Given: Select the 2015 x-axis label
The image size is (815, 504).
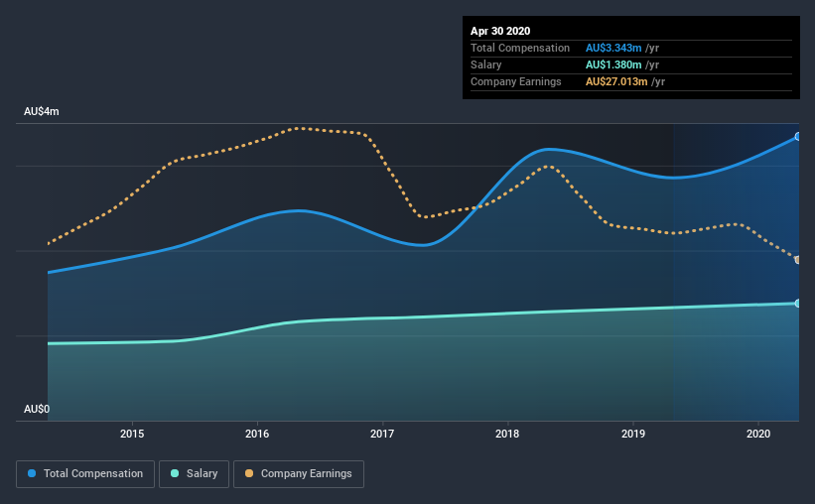Looking at the screenshot, I should point(132,434).
